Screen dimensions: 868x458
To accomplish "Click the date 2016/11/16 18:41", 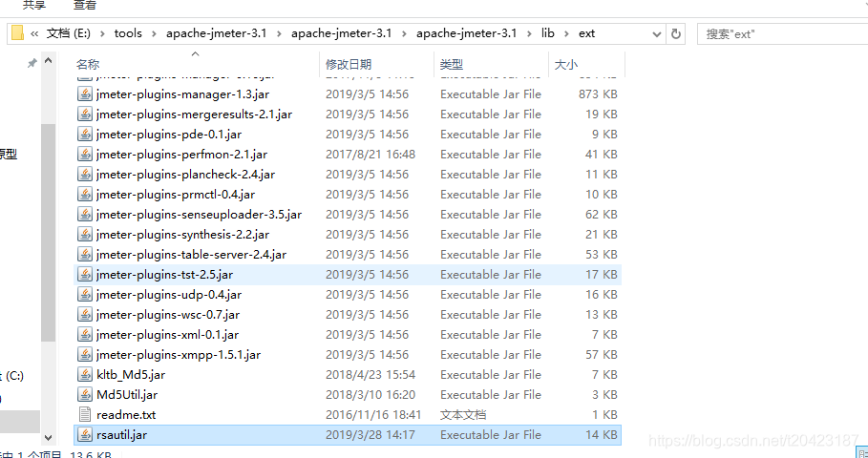I will [x=373, y=414].
